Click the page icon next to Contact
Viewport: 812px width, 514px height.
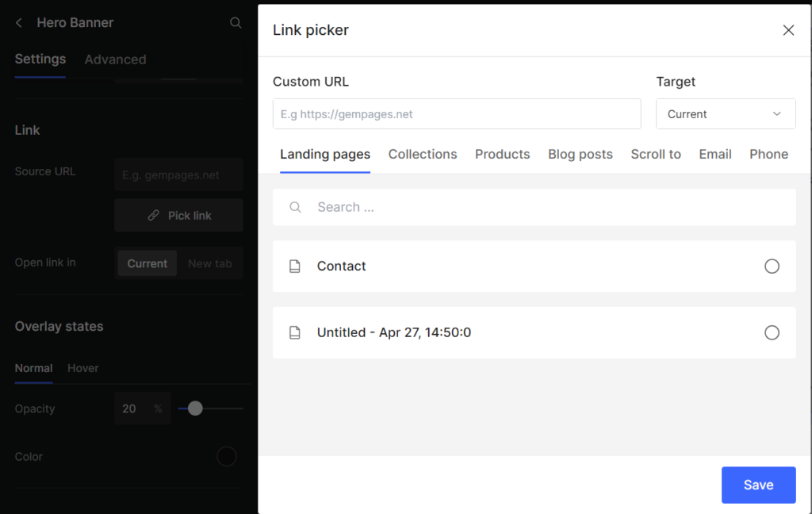295,267
